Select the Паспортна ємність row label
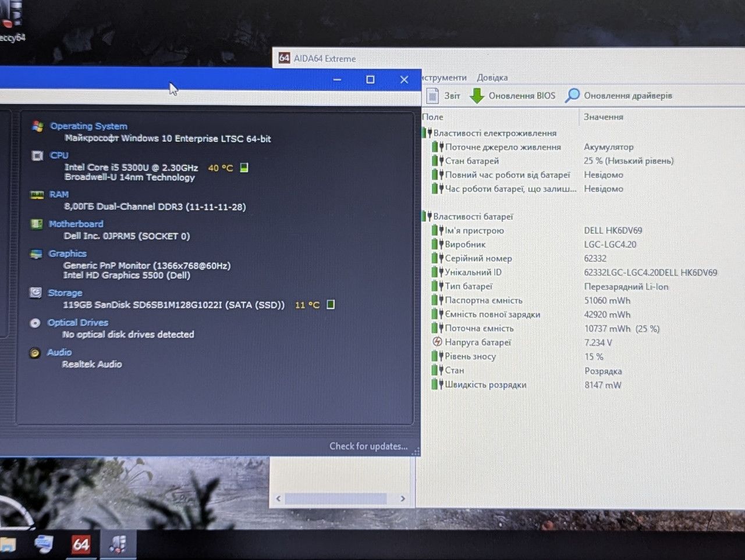 pyautogui.click(x=484, y=300)
